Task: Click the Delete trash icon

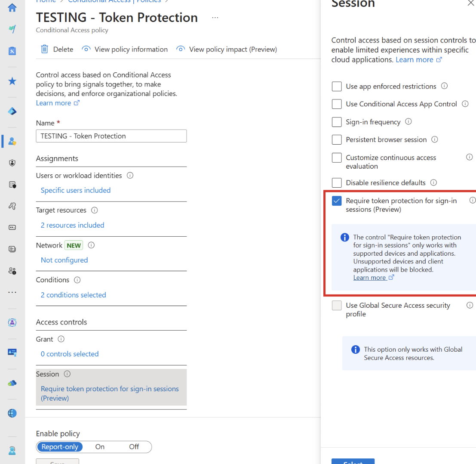Action: coord(45,49)
